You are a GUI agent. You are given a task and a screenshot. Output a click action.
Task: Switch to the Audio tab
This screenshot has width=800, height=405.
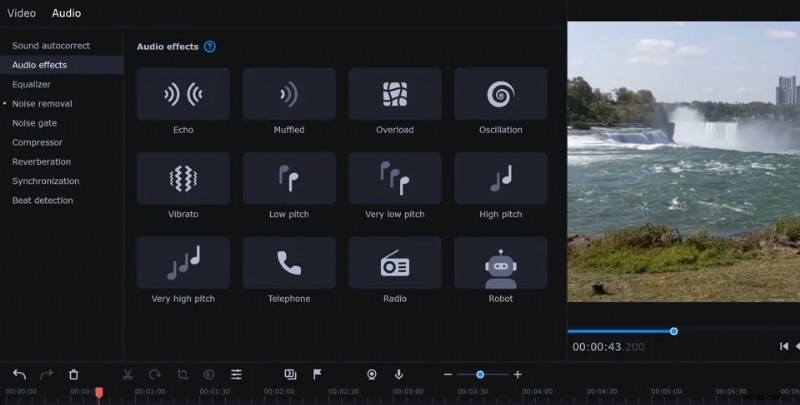coord(66,13)
